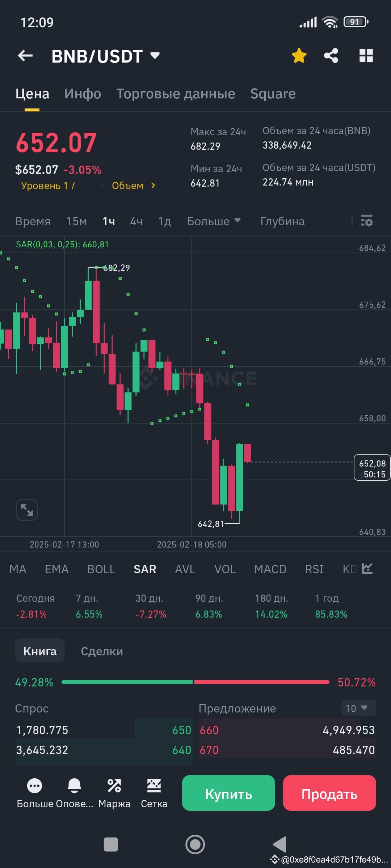Viewport: 391px width, 868px height.
Task: Switch to the Сделки tab
Action: (x=102, y=650)
